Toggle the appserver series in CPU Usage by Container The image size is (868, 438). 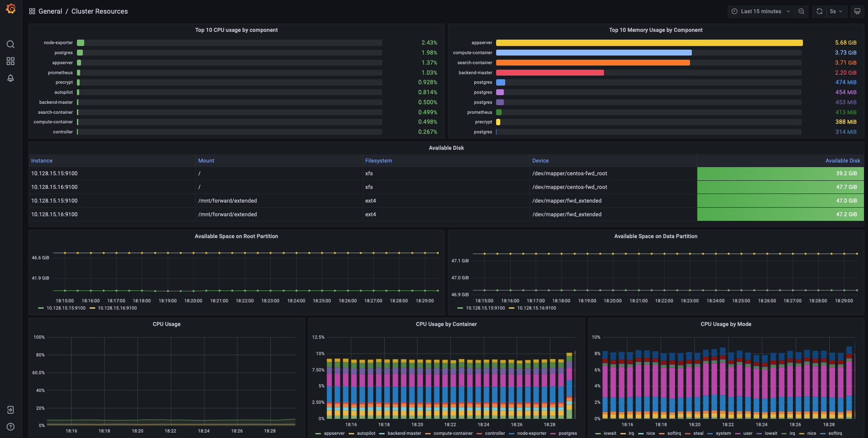click(x=335, y=433)
